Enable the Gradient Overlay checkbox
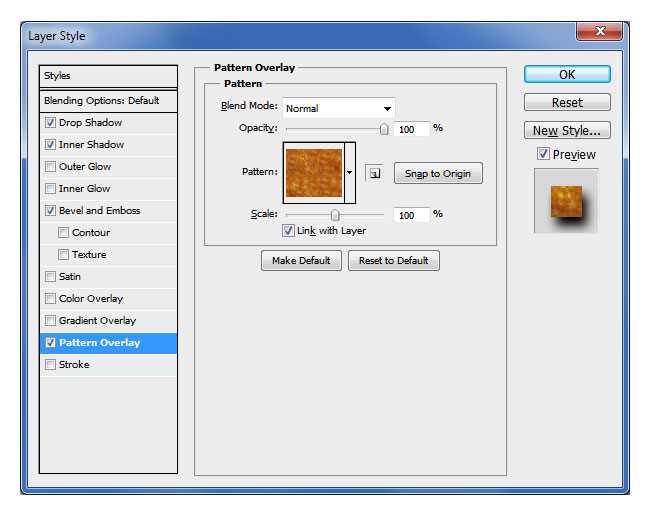Image resolution: width=650 pixels, height=513 pixels. coord(51,320)
